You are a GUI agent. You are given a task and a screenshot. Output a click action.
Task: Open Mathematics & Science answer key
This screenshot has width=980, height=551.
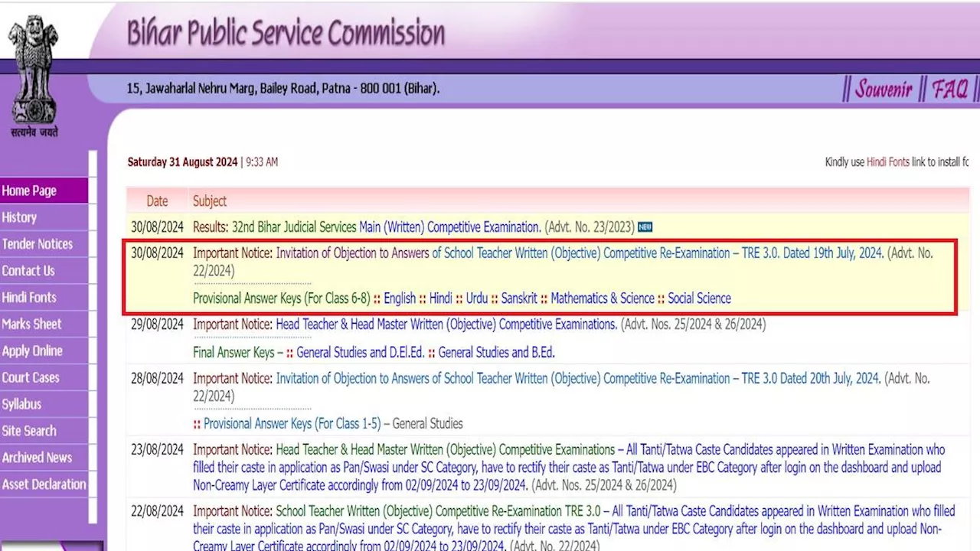[603, 298]
